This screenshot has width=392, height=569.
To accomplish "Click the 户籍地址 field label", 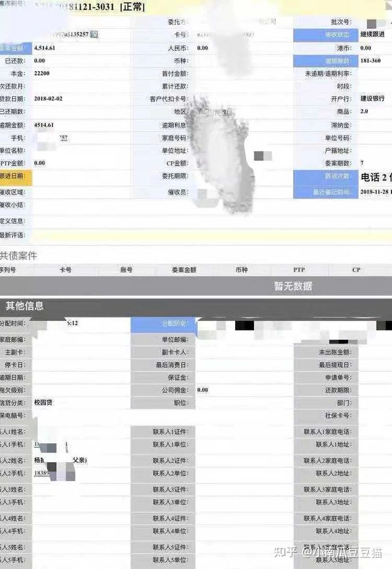I will [338, 151].
